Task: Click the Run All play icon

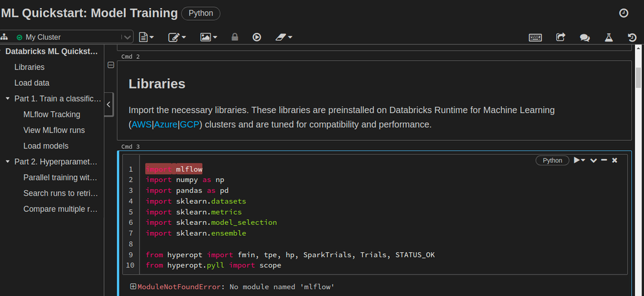Action: pos(257,37)
